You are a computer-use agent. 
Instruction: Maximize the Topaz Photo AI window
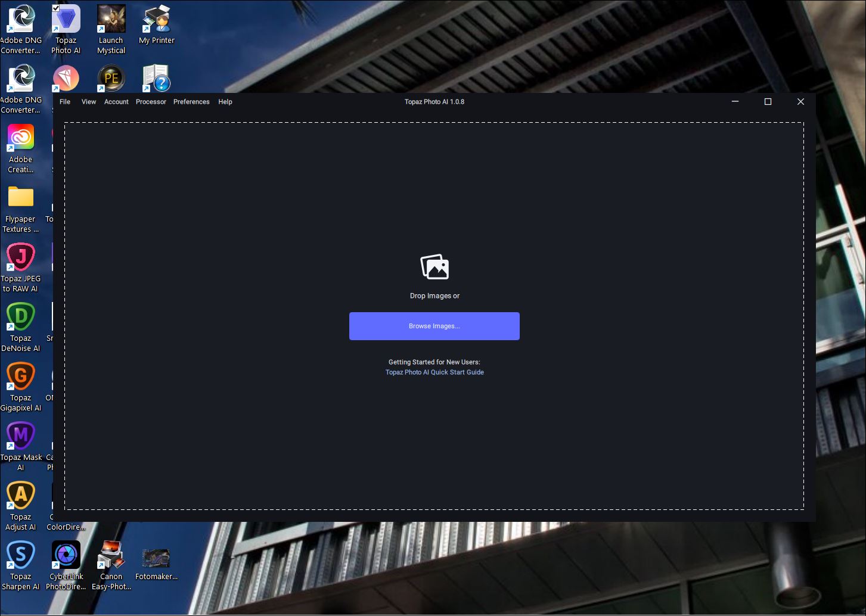[x=768, y=102]
